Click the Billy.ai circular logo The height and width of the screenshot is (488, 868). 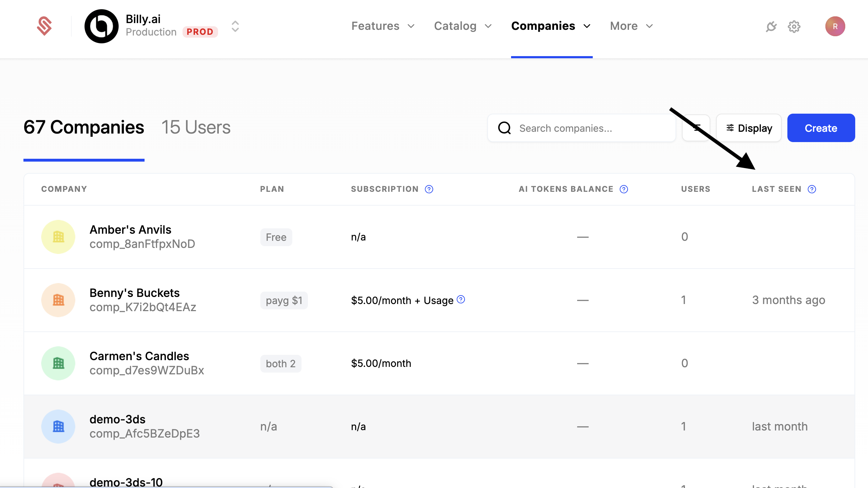[x=101, y=26]
